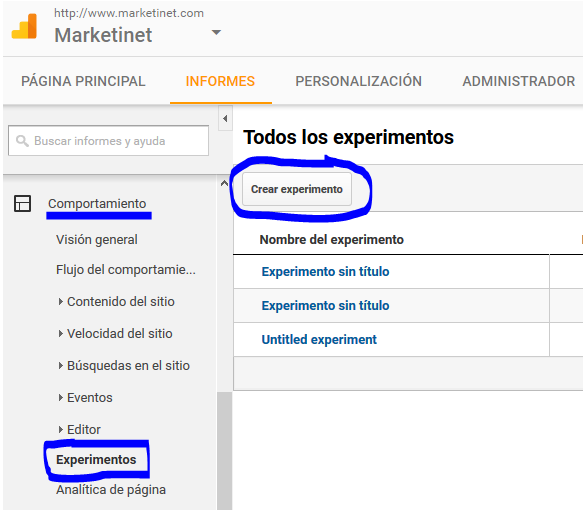Click the Comportamiento section layout icon
This screenshot has width=583, height=518.
click(22, 203)
